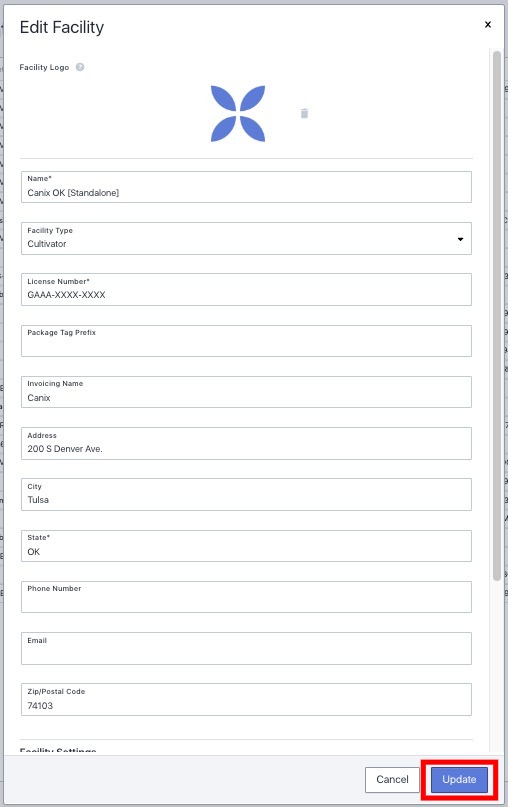The image size is (508, 807).
Task: Delete the facility logo with trash icon
Action: tap(304, 113)
